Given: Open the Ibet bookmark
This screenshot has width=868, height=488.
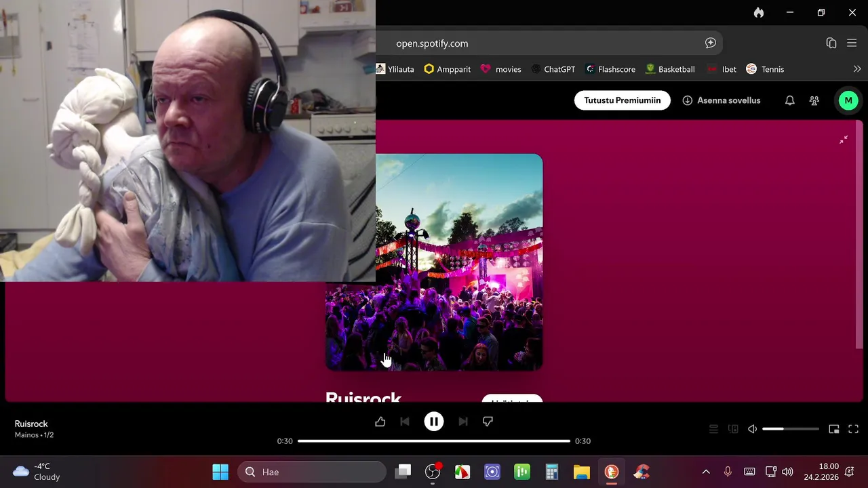Looking at the screenshot, I should (722, 69).
